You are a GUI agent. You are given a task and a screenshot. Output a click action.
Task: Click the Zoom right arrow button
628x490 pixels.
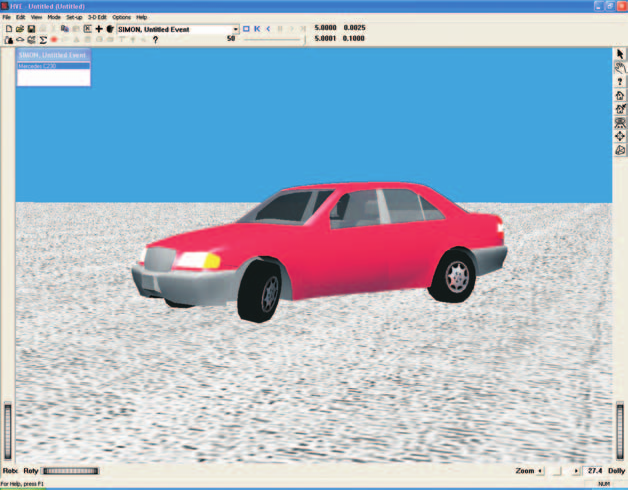[576, 471]
